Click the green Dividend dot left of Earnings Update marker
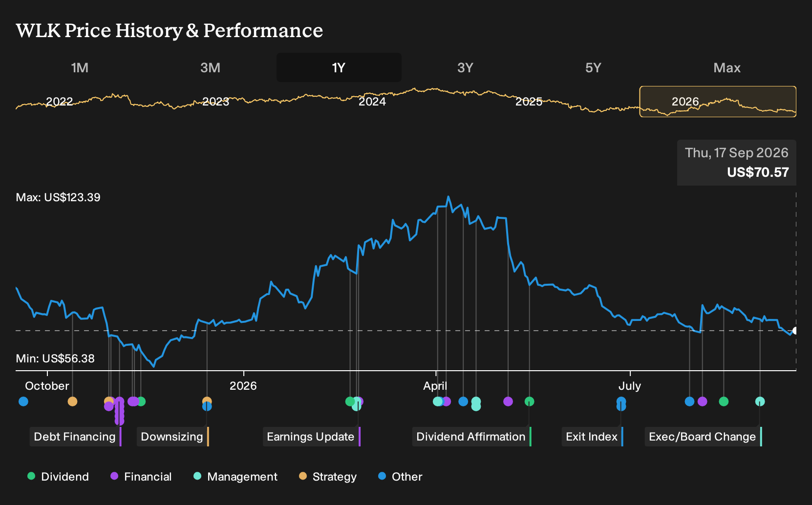 coord(350,401)
